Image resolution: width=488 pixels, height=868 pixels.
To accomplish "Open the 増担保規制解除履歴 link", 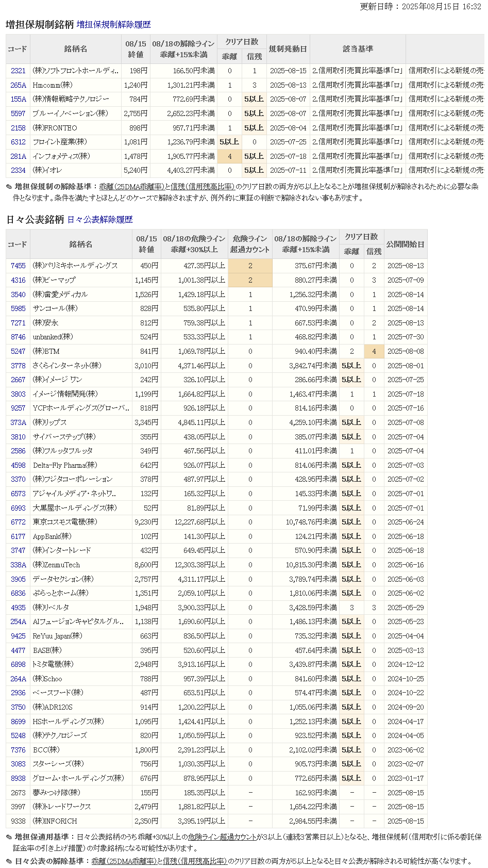I will [x=113, y=25].
